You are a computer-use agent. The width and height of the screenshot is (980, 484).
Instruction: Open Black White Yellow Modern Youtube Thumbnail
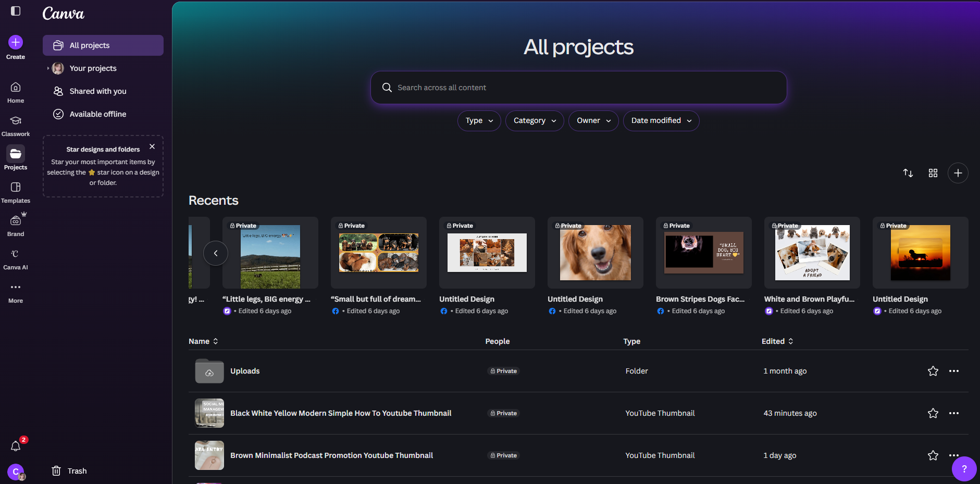pos(341,413)
